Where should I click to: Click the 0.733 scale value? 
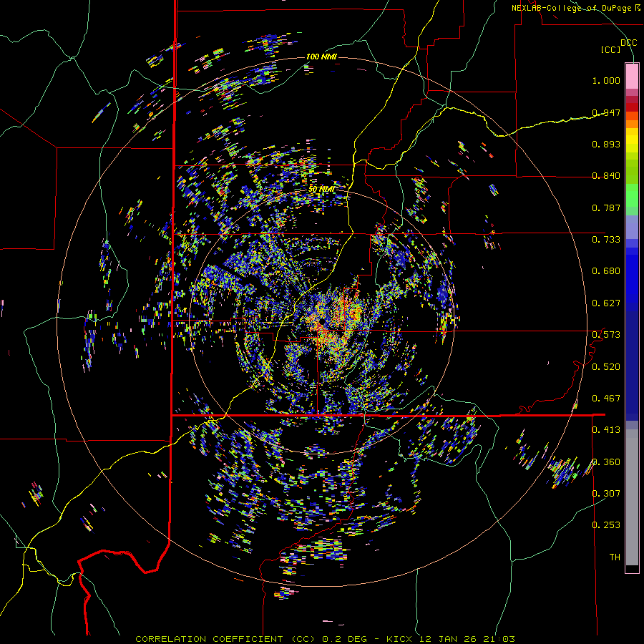(606, 240)
